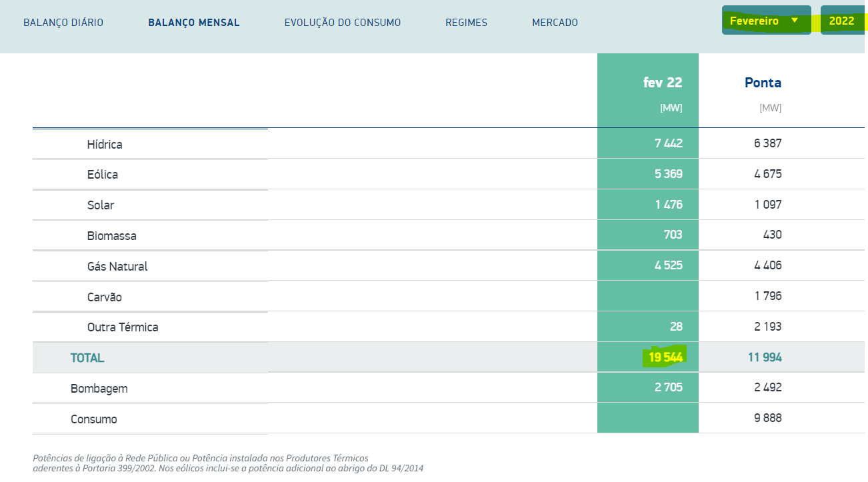Click the month dropdown arrow icon
Screen dimensions: 868x482
pyautogui.click(x=794, y=21)
